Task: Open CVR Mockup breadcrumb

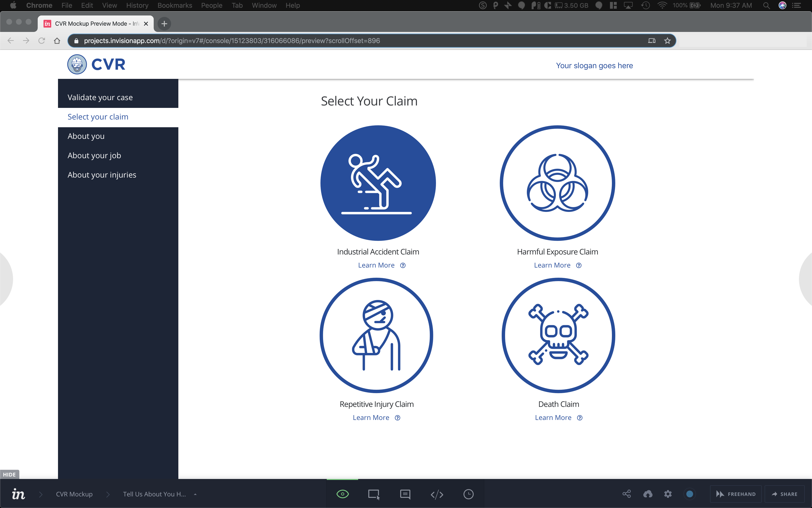Action: [74, 494]
